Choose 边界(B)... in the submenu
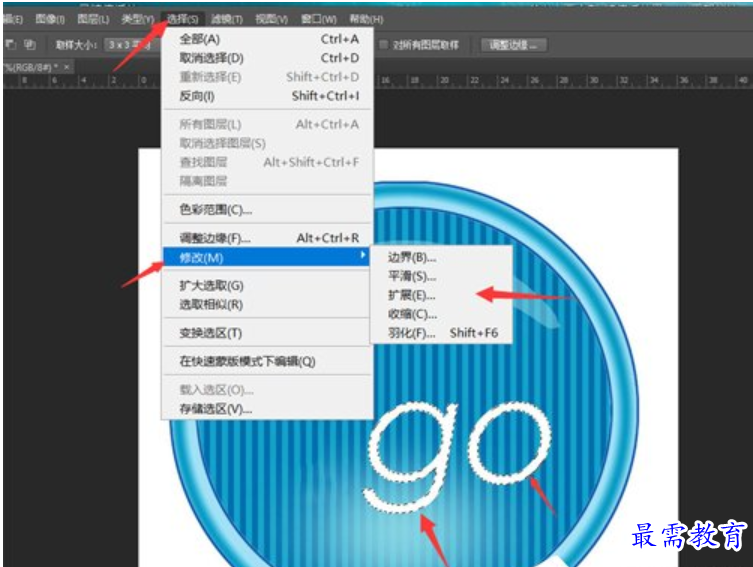This screenshot has width=753, height=567. [441, 257]
